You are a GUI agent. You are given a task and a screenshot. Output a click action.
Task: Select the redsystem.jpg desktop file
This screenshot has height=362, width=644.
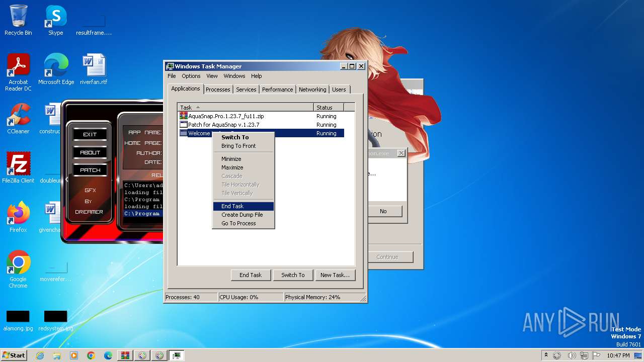pos(55,320)
